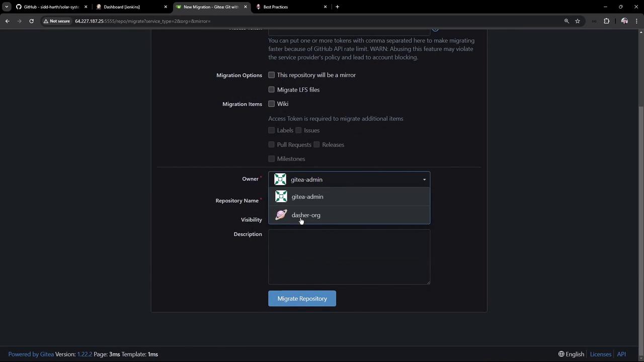Screen dimensions: 644x362
Task: Click the dasher-org planet avatar icon
Action: [x=281, y=215]
